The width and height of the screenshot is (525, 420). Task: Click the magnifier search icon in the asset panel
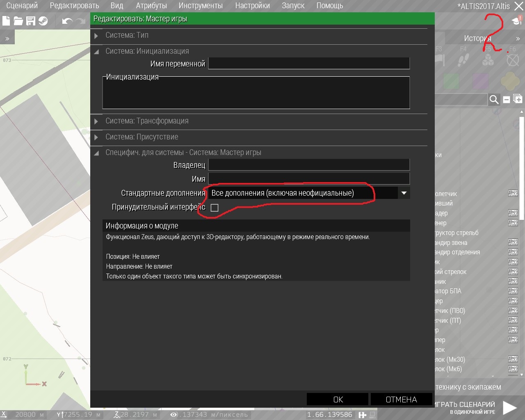[x=494, y=99]
